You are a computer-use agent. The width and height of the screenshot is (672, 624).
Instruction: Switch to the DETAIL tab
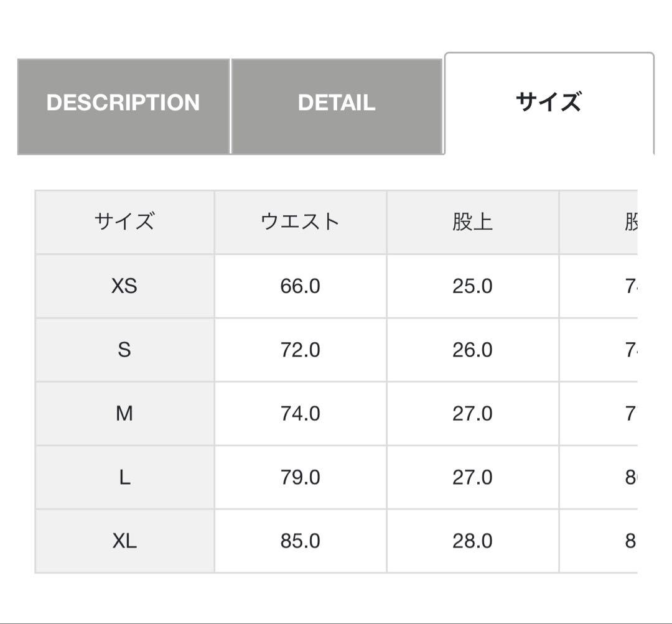[x=336, y=103]
